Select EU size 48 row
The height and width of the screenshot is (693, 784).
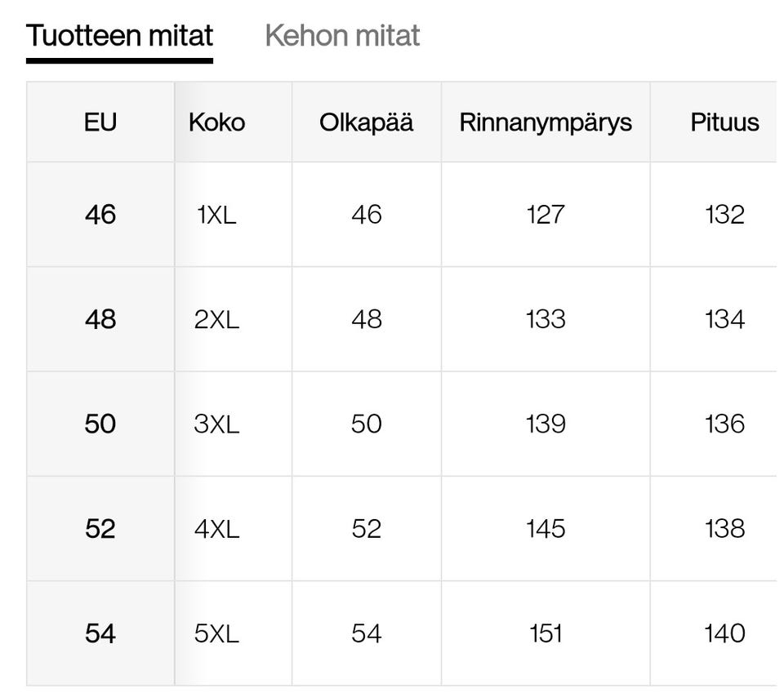tap(100, 319)
